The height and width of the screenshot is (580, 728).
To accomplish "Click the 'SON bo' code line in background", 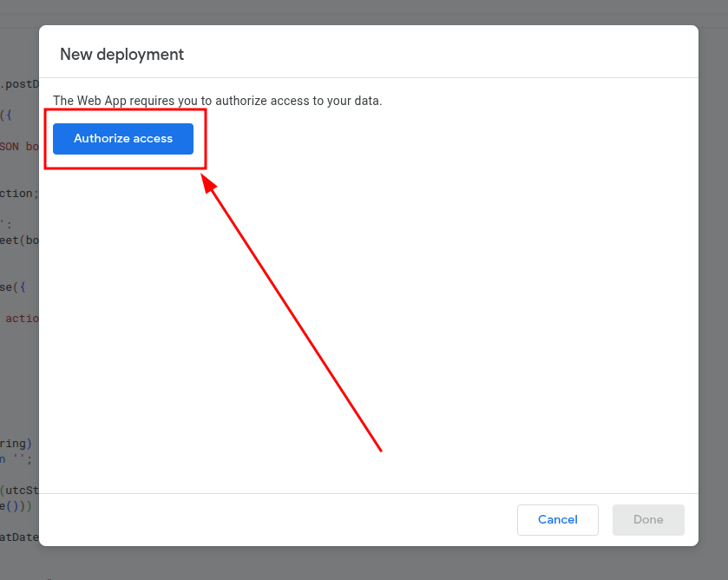I will click(x=19, y=146).
